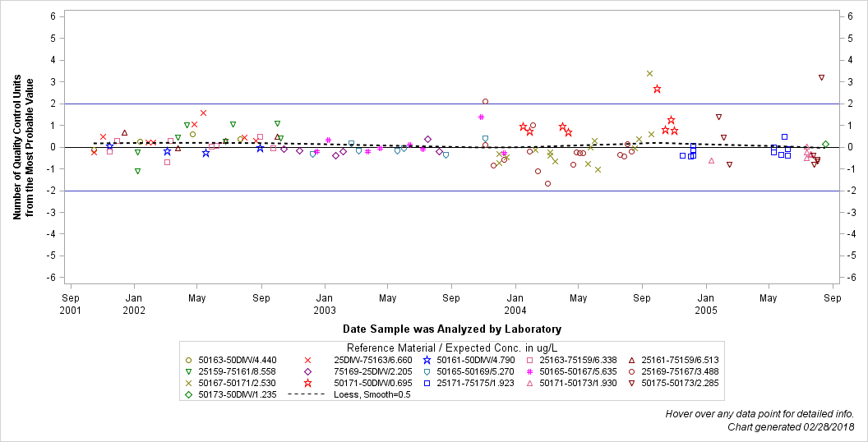The width and height of the screenshot is (868, 442).
Task: Click the red star legend marker for 50171-50DIW/0.695
Action: [308, 384]
